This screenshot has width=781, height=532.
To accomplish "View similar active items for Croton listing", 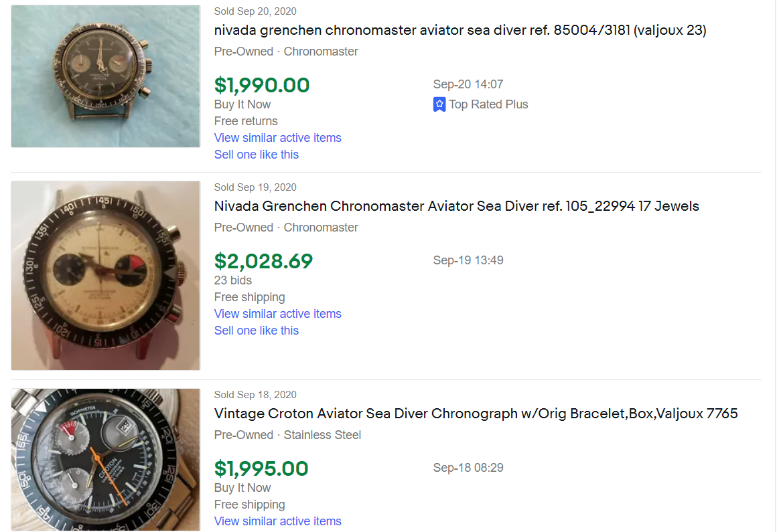I will pyautogui.click(x=277, y=521).
